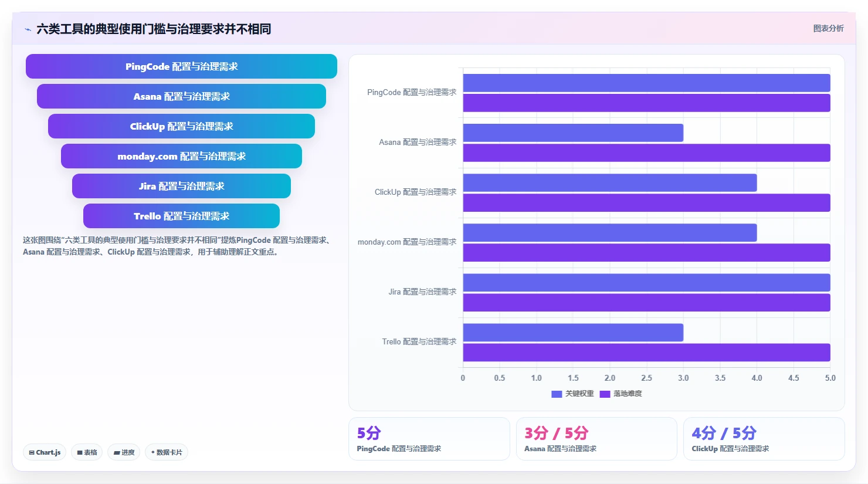This screenshot has width=868, height=484.
Task: Click the 进度 tag
Action: pos(124,452)
